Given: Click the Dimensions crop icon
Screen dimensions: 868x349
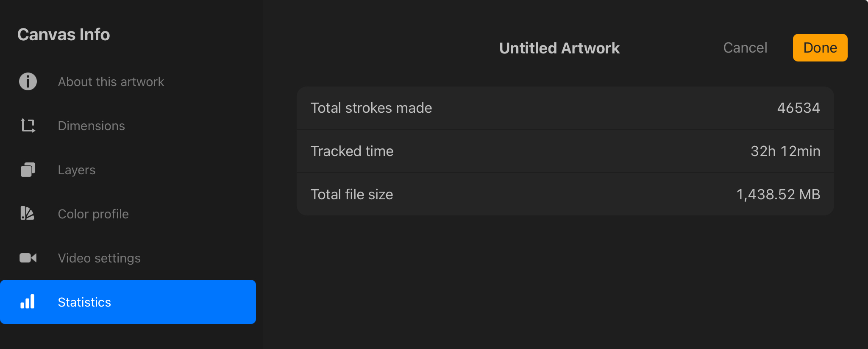Looking at the screenshot, I should pos(28,126).
